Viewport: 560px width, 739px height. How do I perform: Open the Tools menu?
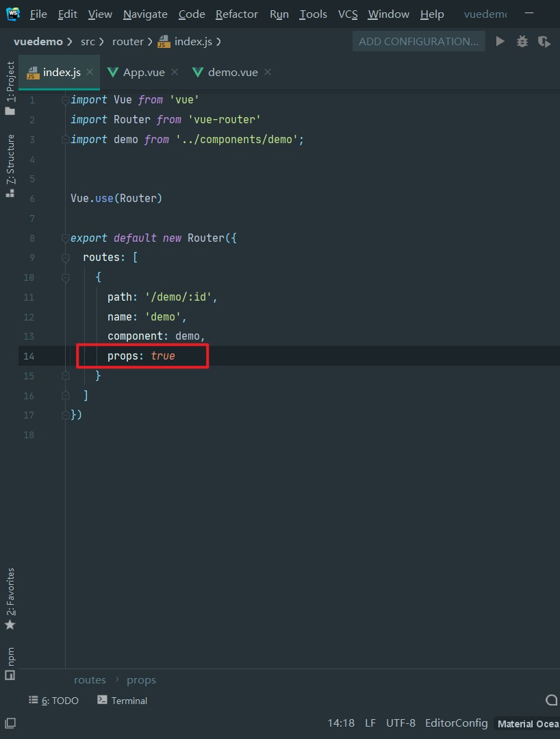(x=314, y=14)
